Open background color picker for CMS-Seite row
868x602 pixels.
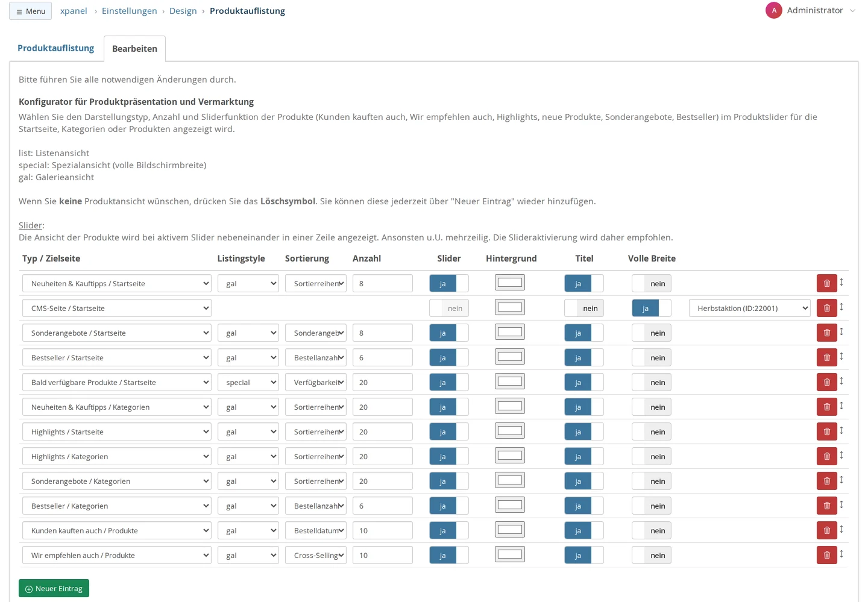[510, 307]
